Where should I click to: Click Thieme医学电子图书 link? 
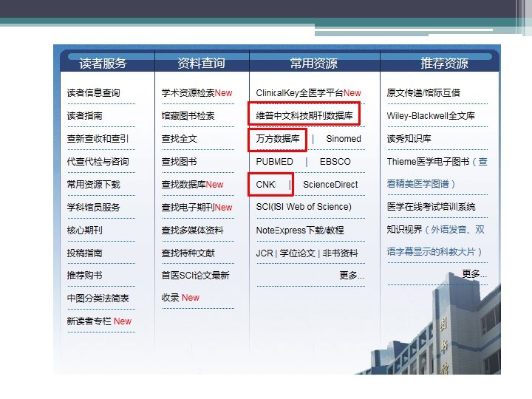428,162
